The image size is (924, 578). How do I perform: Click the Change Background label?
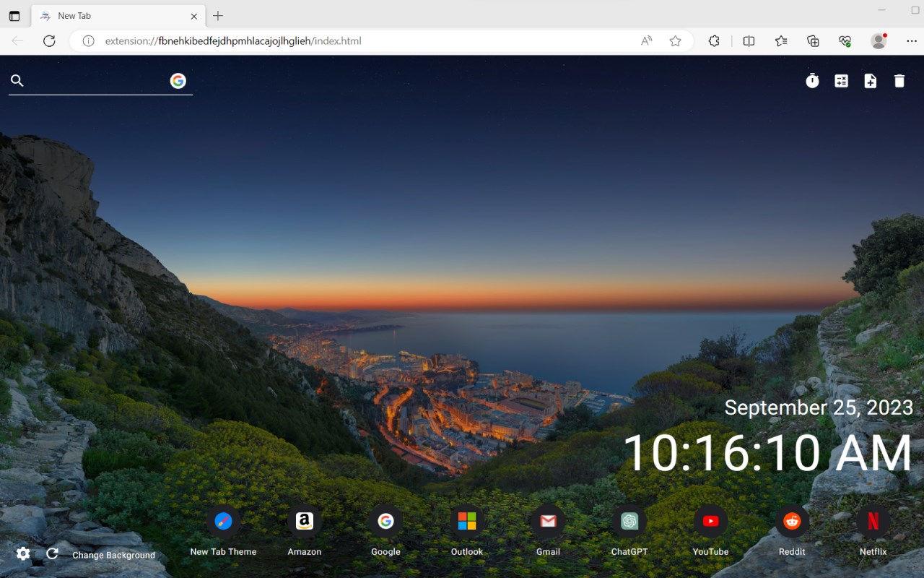point(114,555)
